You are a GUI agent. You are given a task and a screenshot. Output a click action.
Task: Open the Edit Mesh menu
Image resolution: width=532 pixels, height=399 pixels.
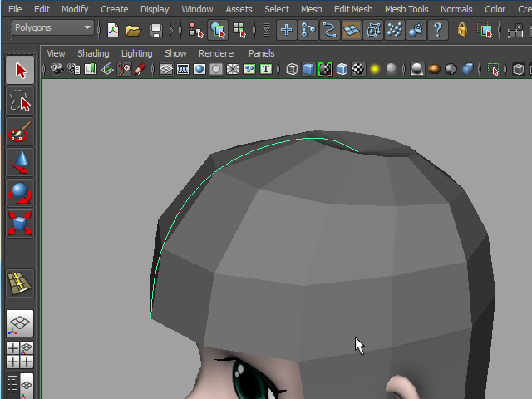click(352, 9)
